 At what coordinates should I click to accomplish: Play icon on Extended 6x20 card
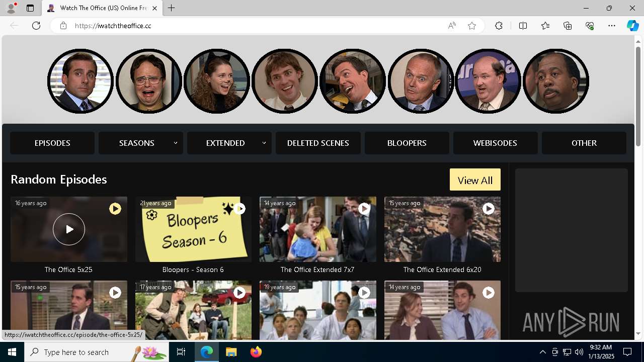click(x=489, y=208)
